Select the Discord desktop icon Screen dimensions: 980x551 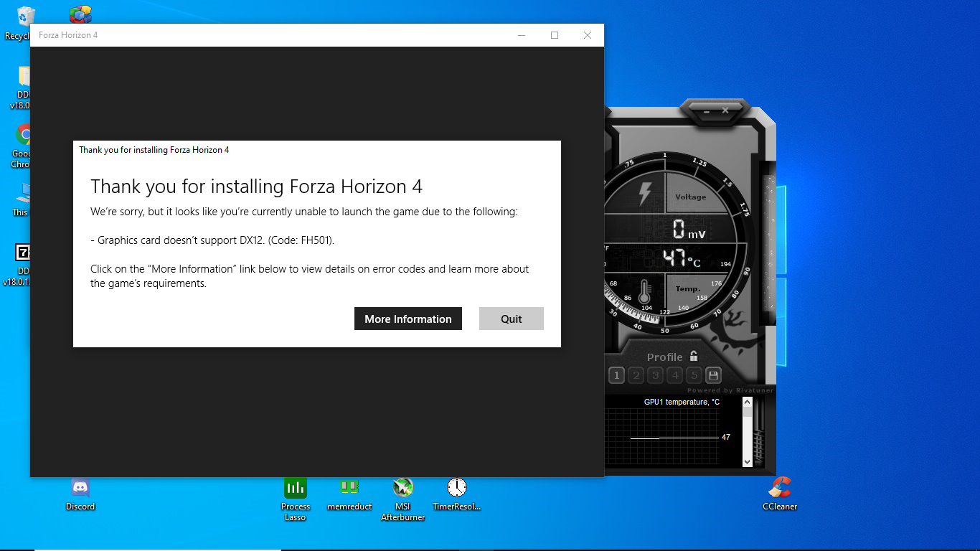(x=80, y=494)
